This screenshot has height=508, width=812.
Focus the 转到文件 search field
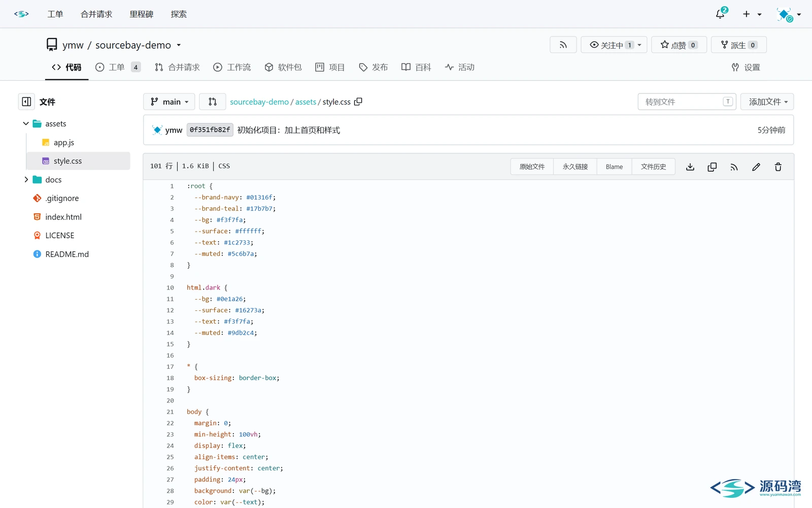[687, 102]
